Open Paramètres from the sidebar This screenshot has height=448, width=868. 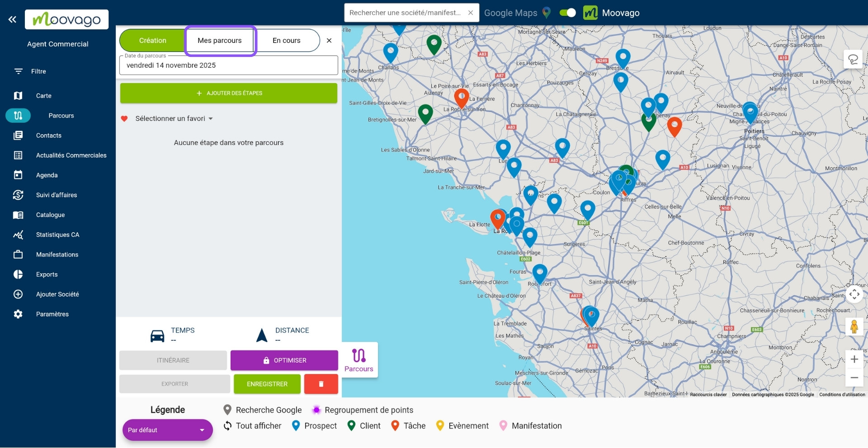point(52,314)
